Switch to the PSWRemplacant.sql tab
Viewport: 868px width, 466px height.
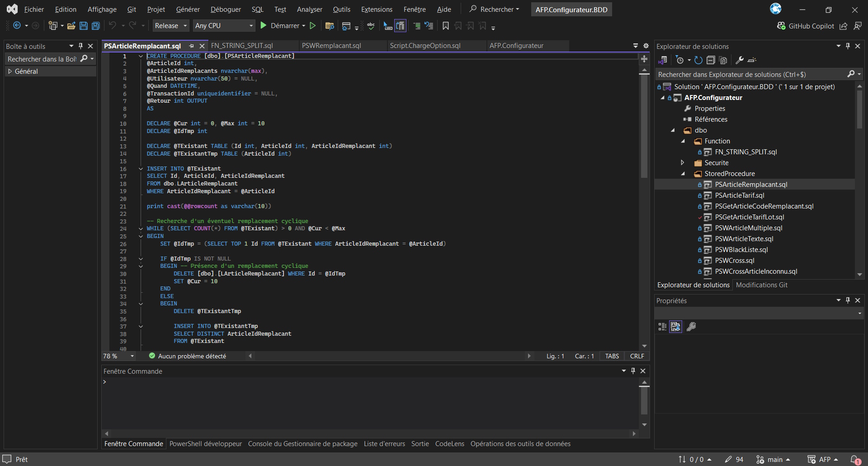(x=331, y=46)
